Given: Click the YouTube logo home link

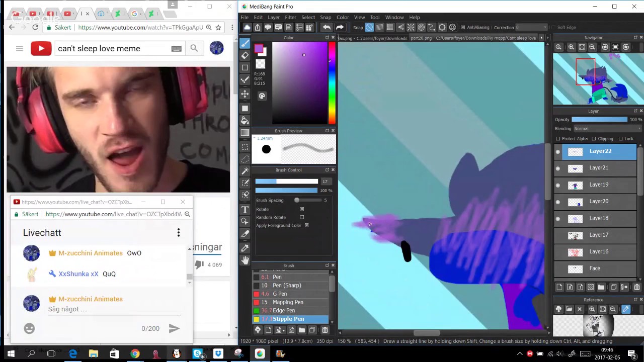Looking at the screenshot, I should coord(41,48).
